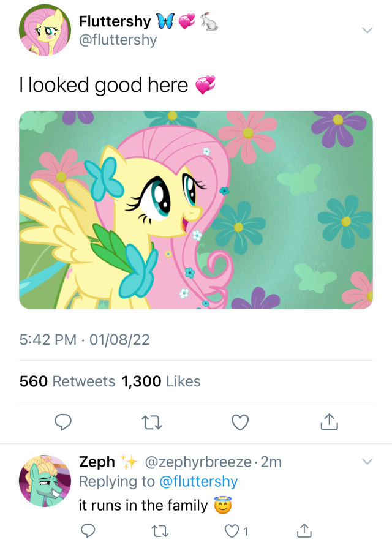Share Fluttershy's tweet via share icon
Image resolution: width=392 pixels, height=548 pixels.
point(329,422)
